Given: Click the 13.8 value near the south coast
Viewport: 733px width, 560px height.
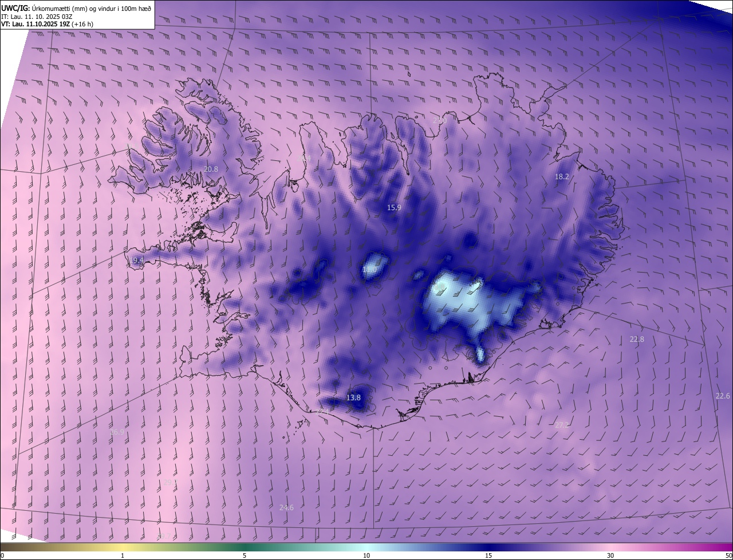Looking at the screenshot, I should [x=354, y=397].
